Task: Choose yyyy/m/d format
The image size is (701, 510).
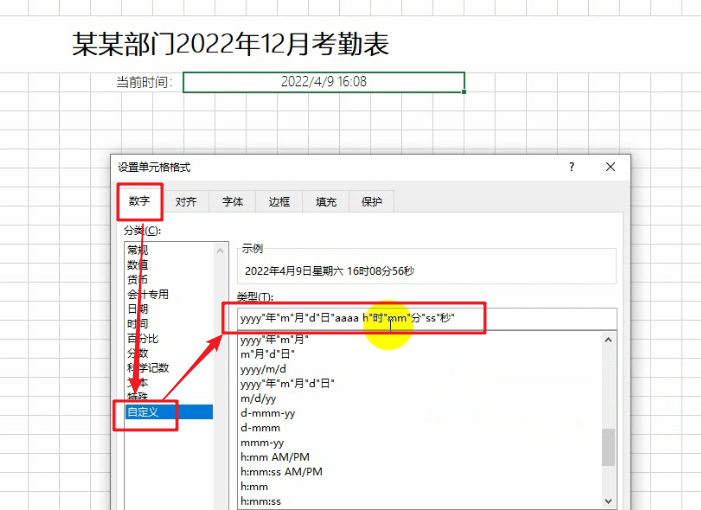Action: point(263,369)
